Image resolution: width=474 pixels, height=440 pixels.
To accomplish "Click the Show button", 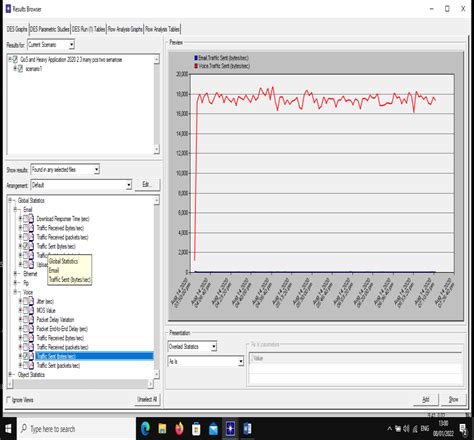I will point(453,399).
